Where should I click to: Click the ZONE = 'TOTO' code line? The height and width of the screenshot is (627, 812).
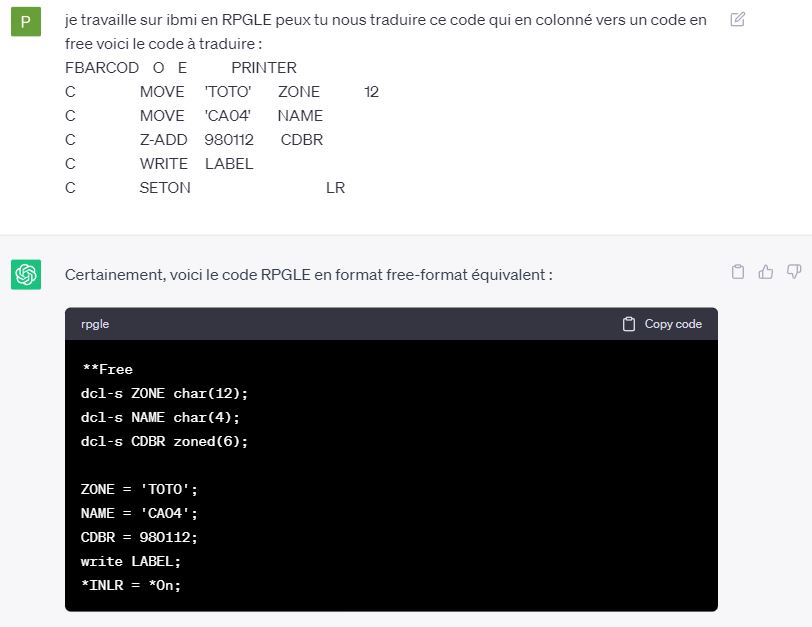click(139, 489)
